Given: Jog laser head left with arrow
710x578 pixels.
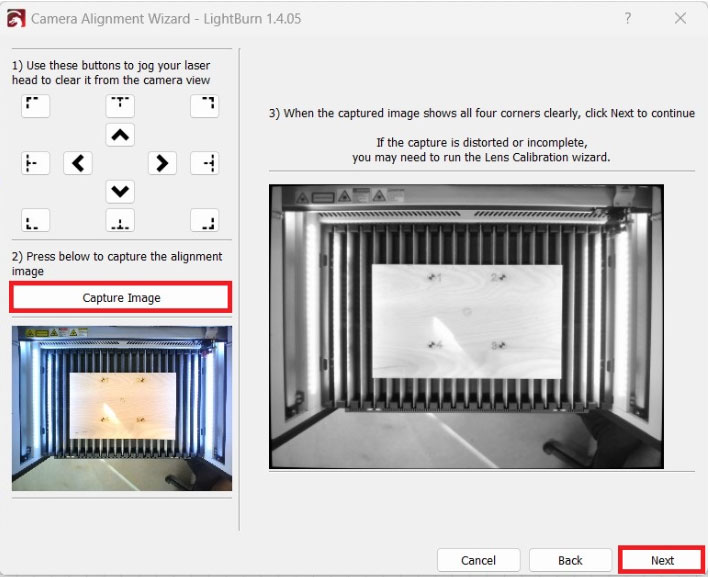Looking at the screenshot, I should (78, 163).
